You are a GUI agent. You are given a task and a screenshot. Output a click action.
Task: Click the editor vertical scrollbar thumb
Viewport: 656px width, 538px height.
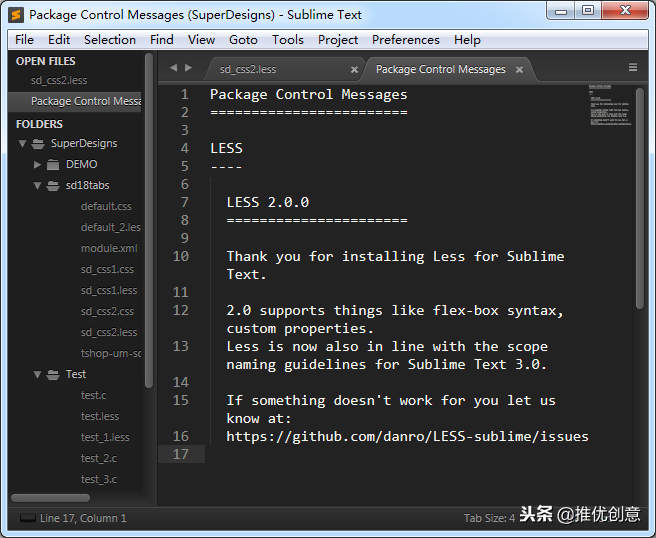[639, 199]
